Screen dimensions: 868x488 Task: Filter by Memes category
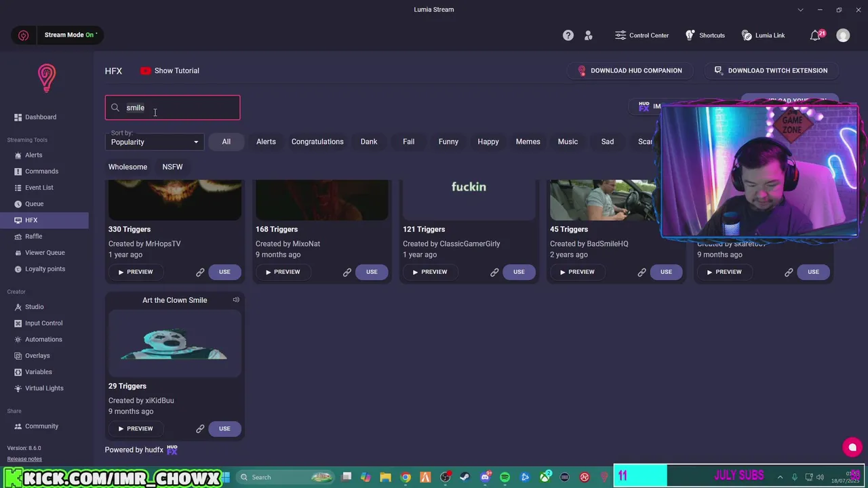(528, 142)
